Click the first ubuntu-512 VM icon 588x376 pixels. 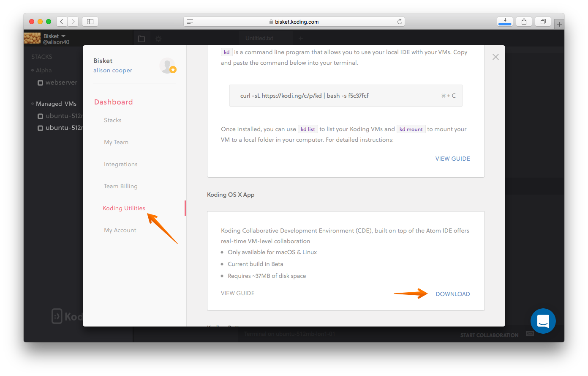point(40,116)
